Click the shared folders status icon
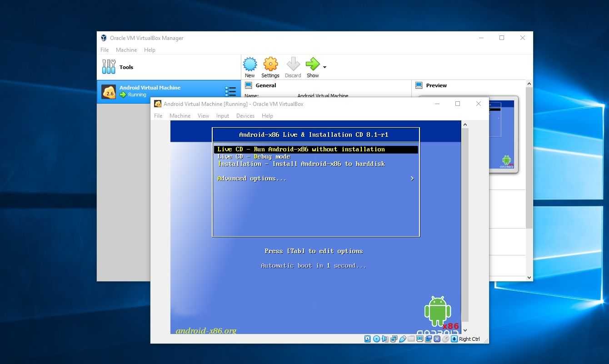 tap(411, 339)
